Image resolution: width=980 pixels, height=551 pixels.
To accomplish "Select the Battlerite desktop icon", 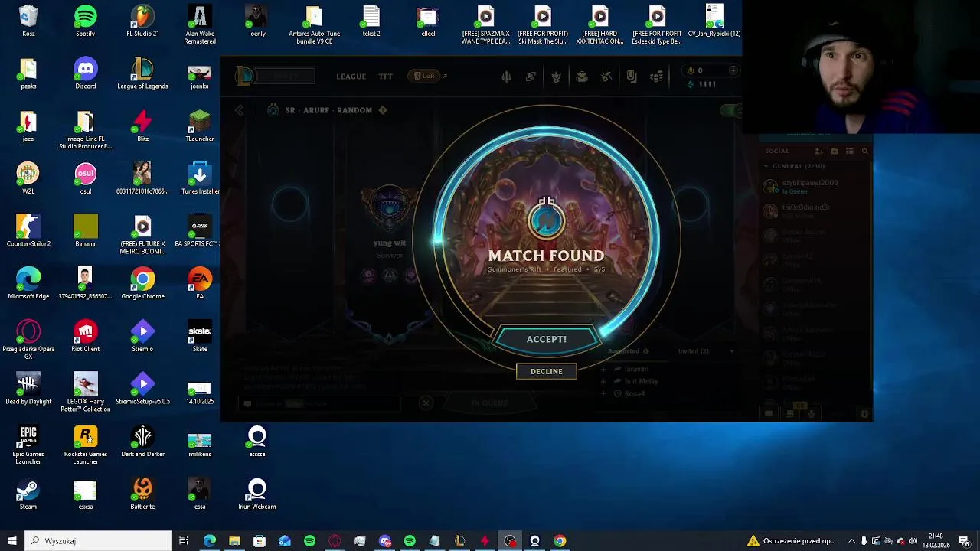I will (x=142, y=494).
